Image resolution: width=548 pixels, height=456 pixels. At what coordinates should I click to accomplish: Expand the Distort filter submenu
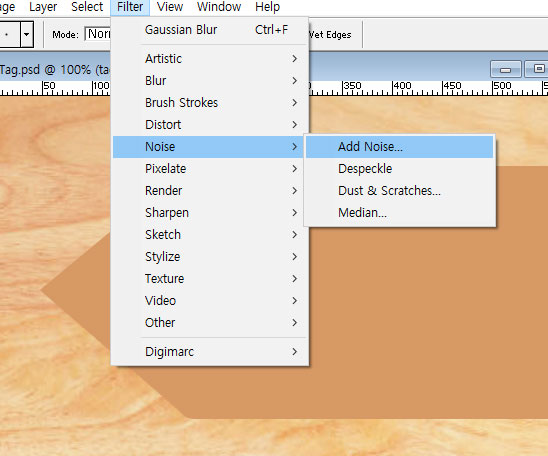point(210,125)
